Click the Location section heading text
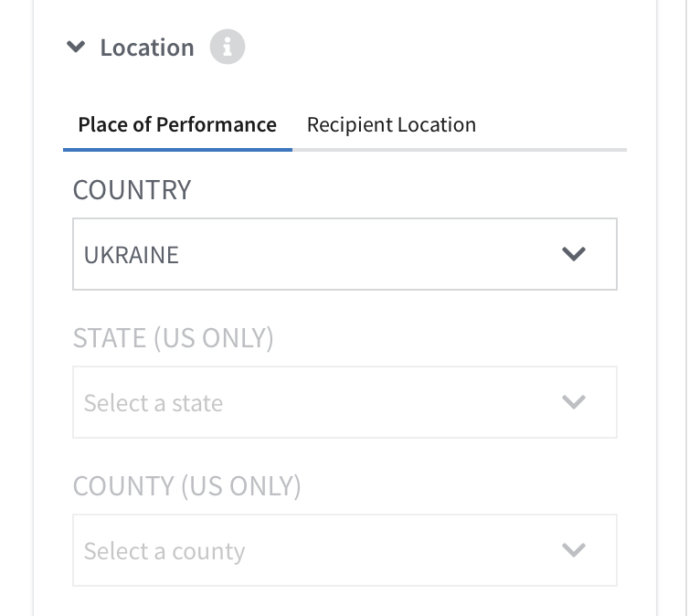 click(147, 48)
